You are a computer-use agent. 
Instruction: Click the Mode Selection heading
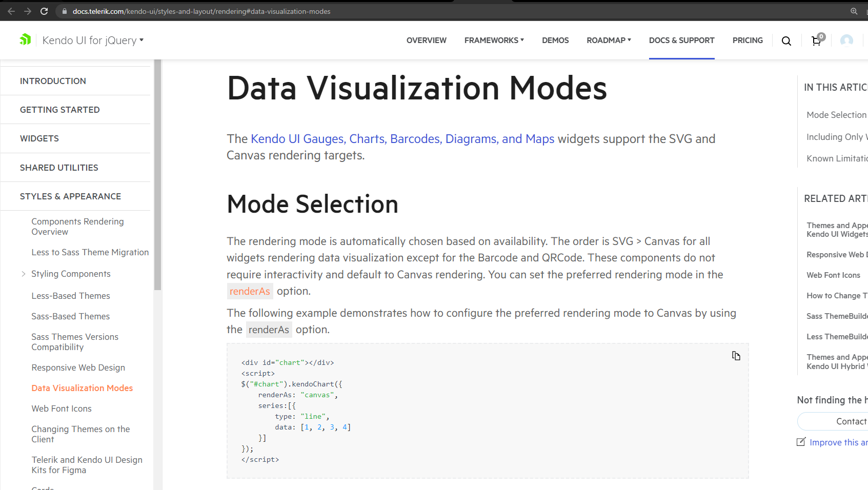pyautogui.click(x=313, y=204)
